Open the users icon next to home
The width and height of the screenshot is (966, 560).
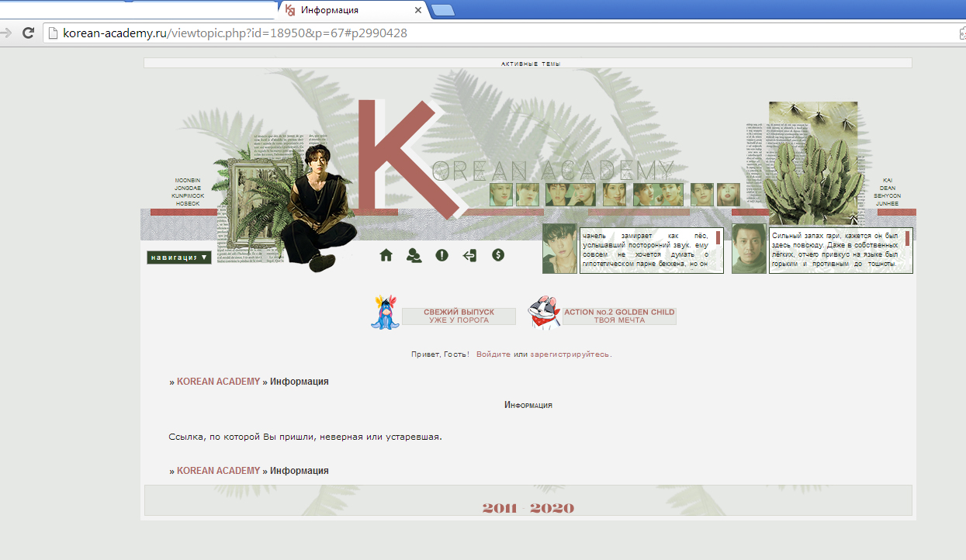point(414,255)
